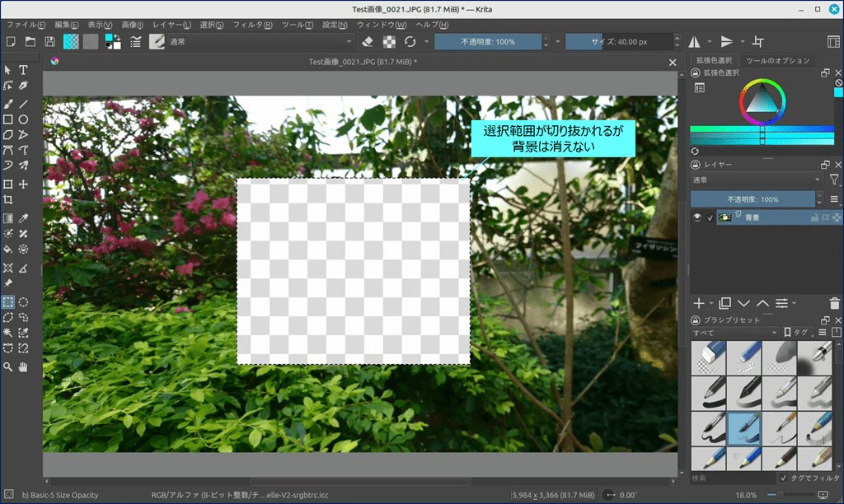Image resolution: width=844 pixels, height=504 pixels.
Task: Click the タグ button in brush presets
Action: pos(799,332)
